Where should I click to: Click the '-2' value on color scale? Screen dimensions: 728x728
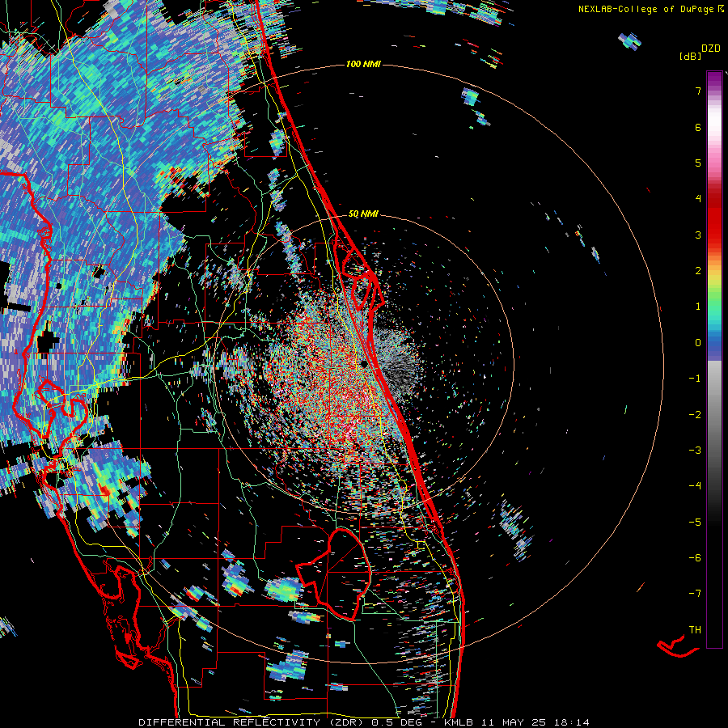coord(695,414)
